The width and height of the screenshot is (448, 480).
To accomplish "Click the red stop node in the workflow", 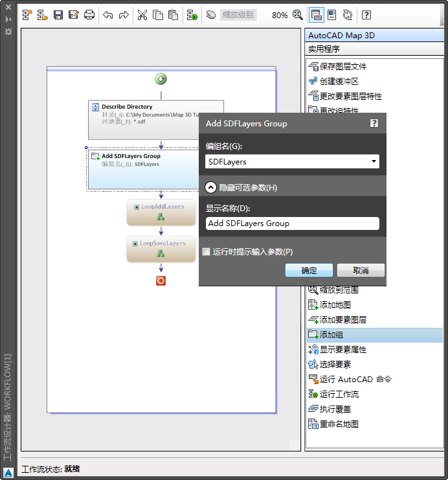I will point(161,280).
